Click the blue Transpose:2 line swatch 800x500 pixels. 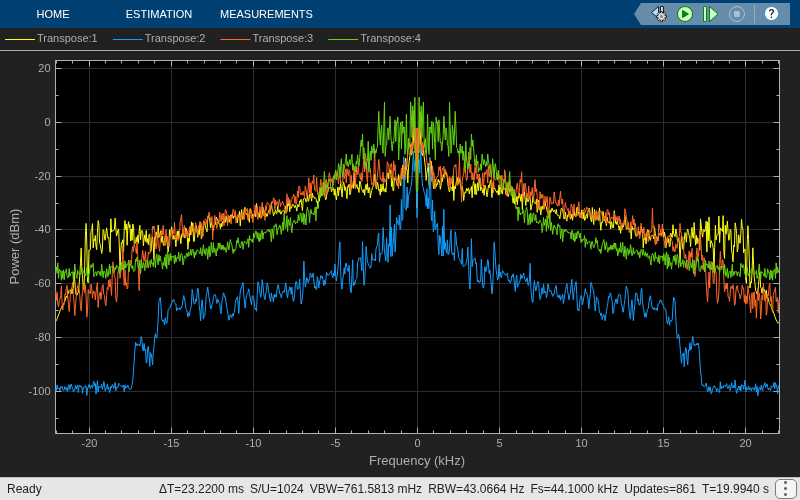[128, 39]
